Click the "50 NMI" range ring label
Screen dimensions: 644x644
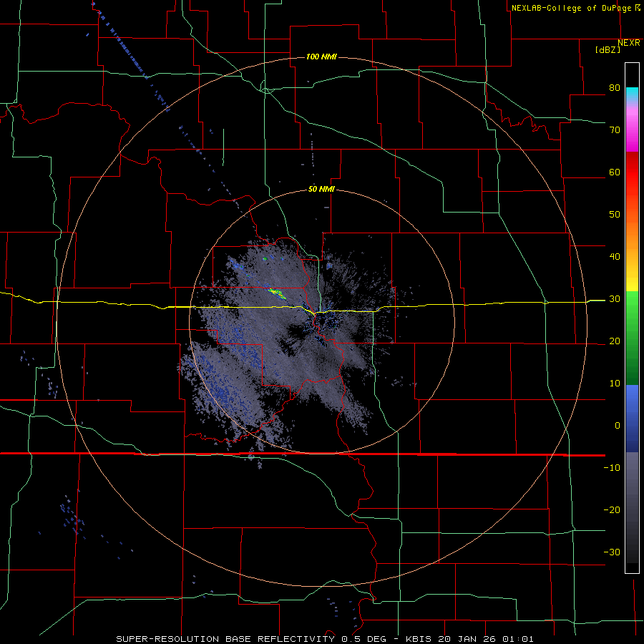click(x=321, y=190)
